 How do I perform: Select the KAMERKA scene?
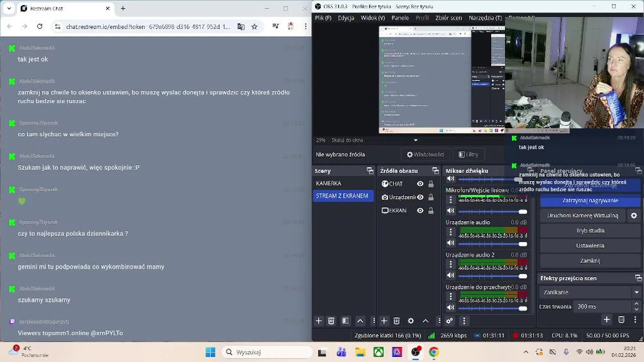click(344, 184)
